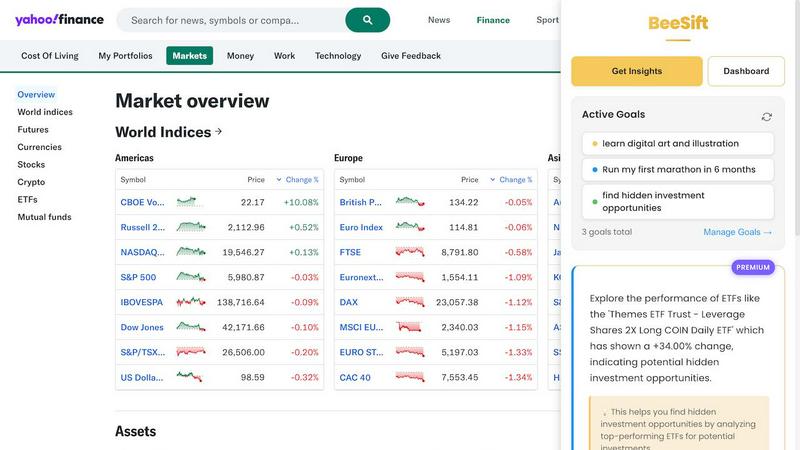Viewport: 800px width, 450px height.
Task: Refresh the Active Goals list
Action: coord(766,116)
